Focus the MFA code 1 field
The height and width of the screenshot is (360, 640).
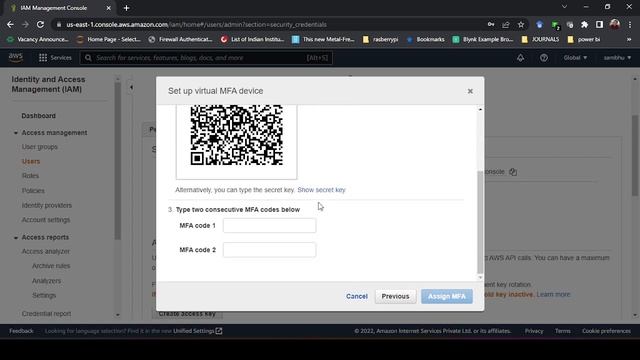click(269, 225)
